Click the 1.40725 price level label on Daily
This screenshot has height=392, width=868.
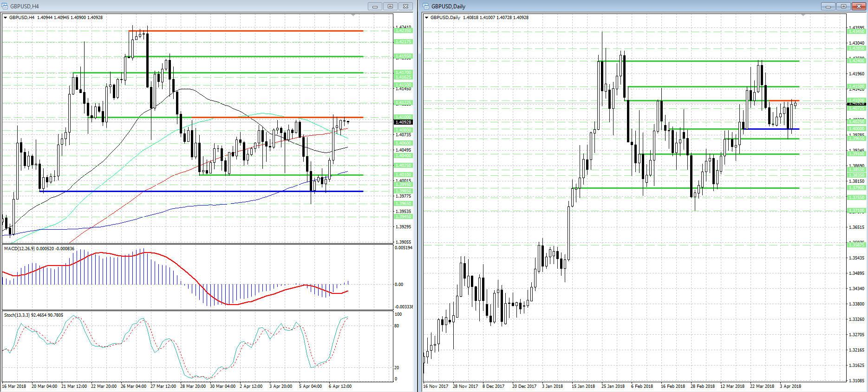pyautogui.click(x=856, y=108)
